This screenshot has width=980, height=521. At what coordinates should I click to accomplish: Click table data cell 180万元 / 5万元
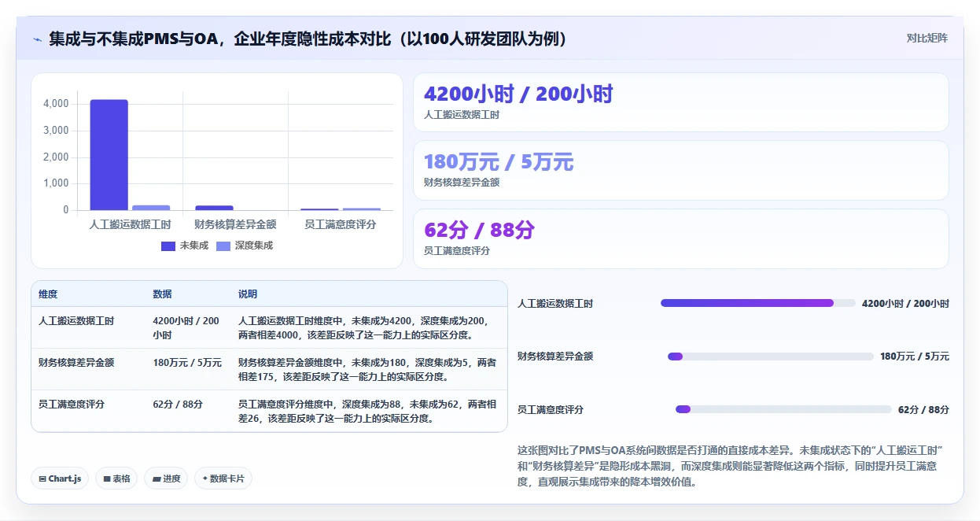(x=187, y=363)
